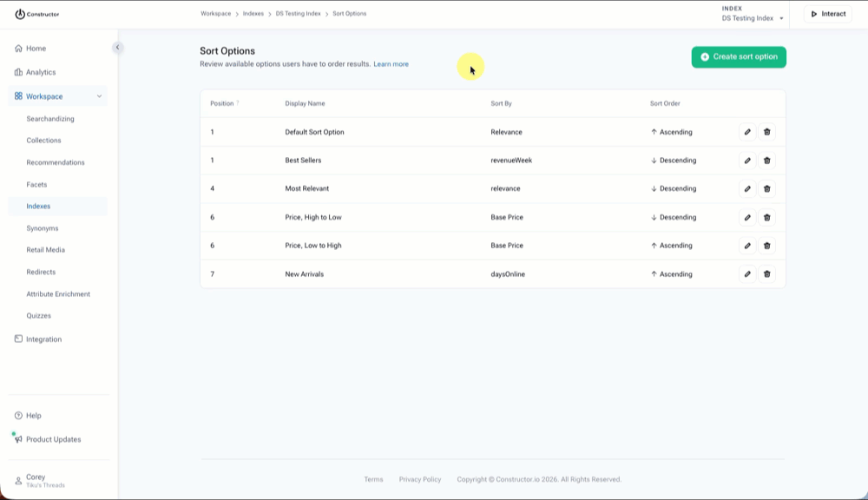This screenshot has width=868, height=500.
Task: Open Quizzes in the sidebar
Action: pos(39,316)
